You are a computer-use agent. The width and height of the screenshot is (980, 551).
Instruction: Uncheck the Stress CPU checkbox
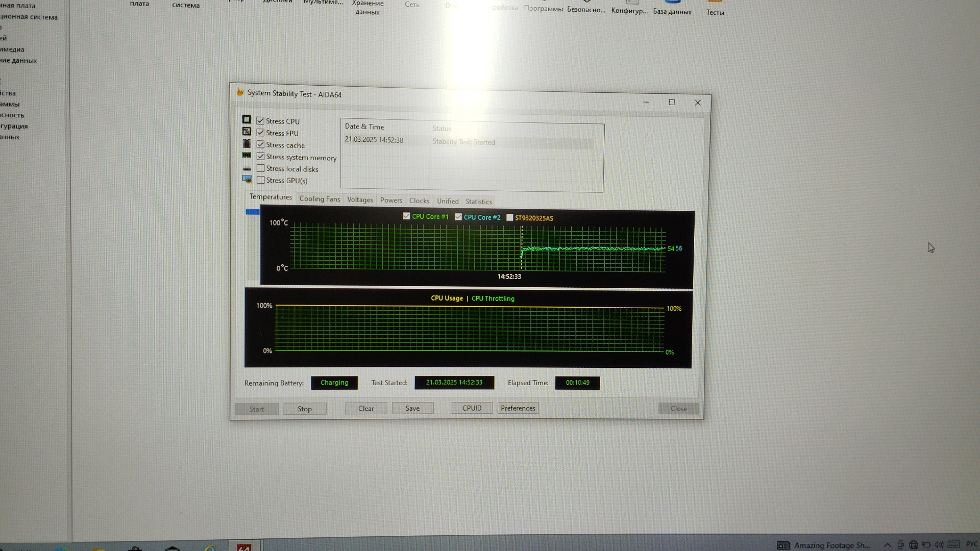click(261, 121)
